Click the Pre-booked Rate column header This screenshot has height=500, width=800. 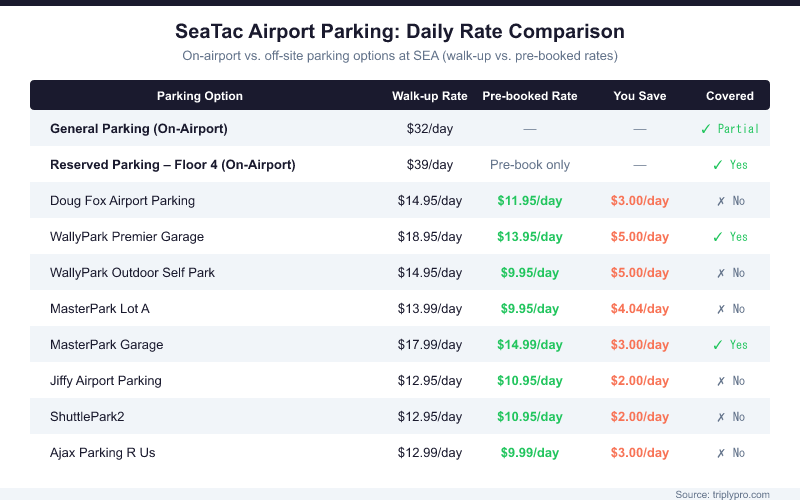tap(530, 96)
